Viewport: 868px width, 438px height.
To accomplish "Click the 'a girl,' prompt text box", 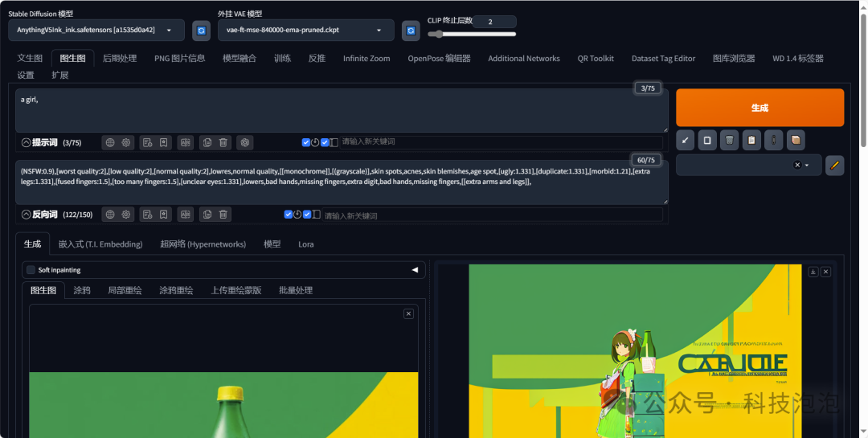I will point(342,110).
